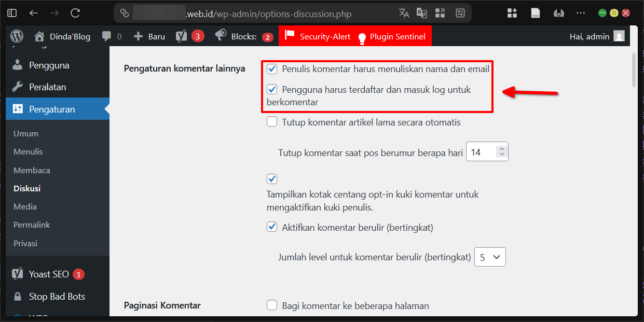
Task: Open Security-Alert flag in admin bar
Action: 290,36
